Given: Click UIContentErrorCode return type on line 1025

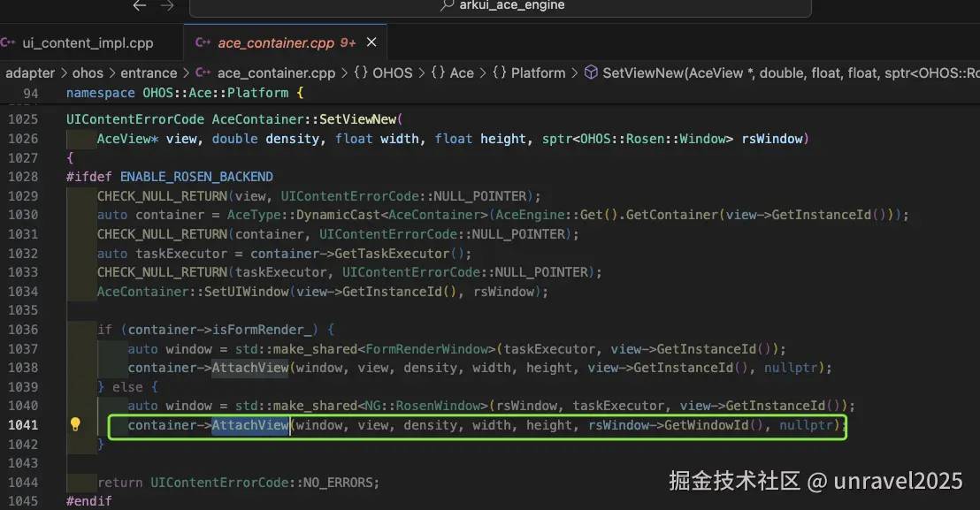Looking at the screenshot, I should coord(135,119).
